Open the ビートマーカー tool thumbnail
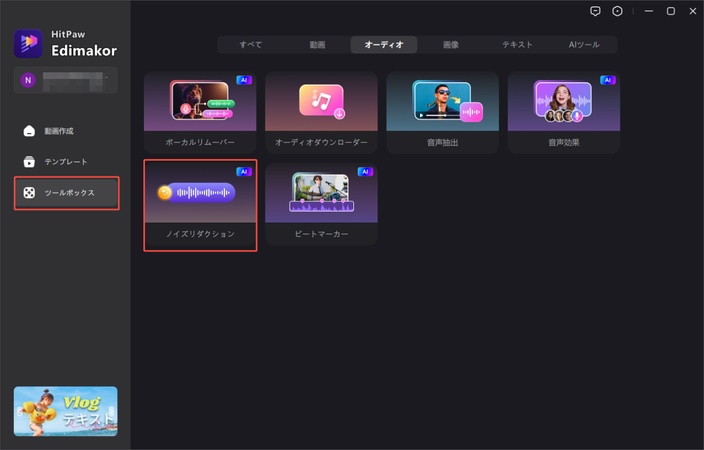This screenshot has width=704, height=450. point(321,193)
